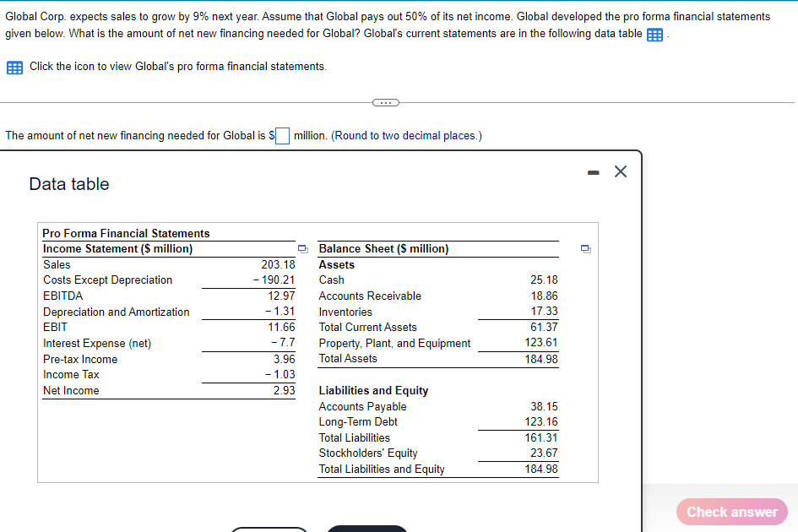Click the Assets subheading

coord(336,264)
